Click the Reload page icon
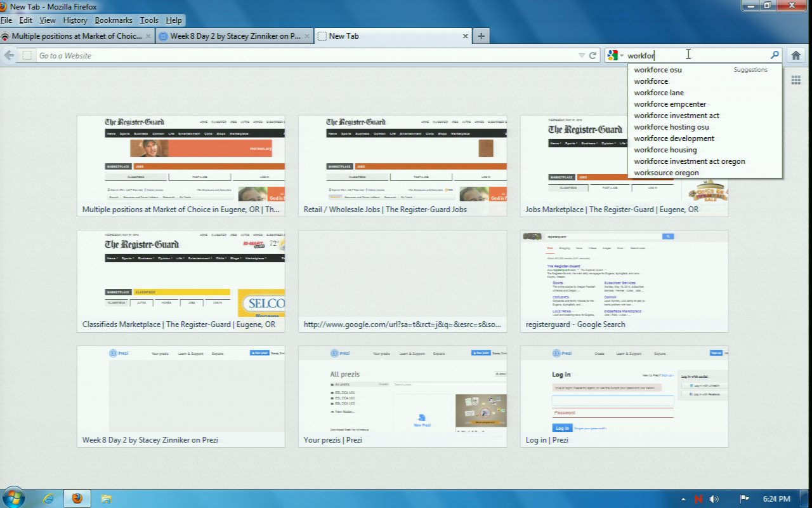Image resolution: width=812 pixels, height=508 pixels. tap(593, 55)
